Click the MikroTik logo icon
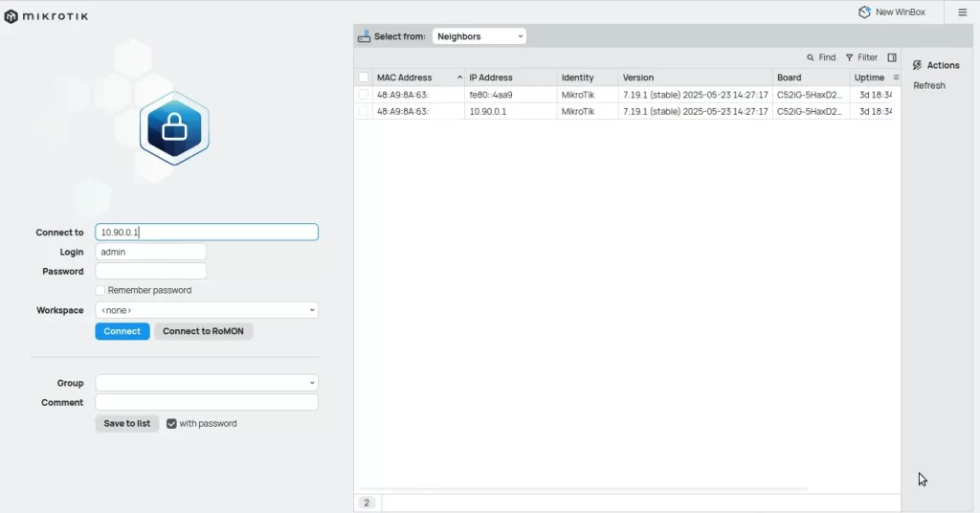The height and width of the screenshot is (513, 980). tap(11, 16)
